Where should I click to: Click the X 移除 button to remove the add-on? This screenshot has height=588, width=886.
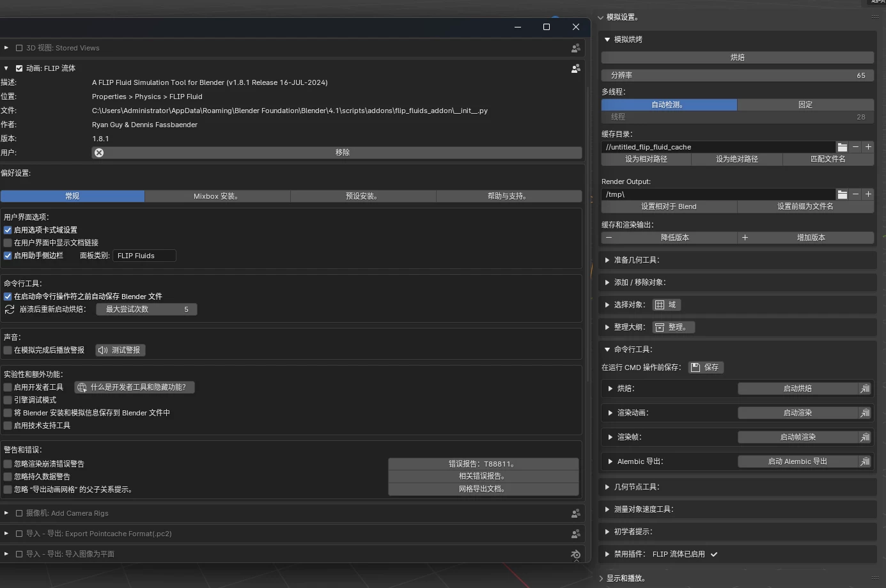(x=337, y=153)
